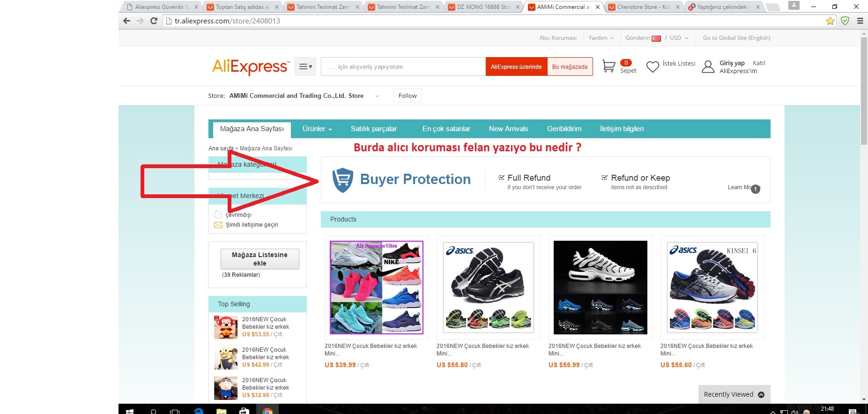The height and width of the screenshot is (414, 868).
Task: Toggle the Full Refund checkmark
Action: (501, 177)
